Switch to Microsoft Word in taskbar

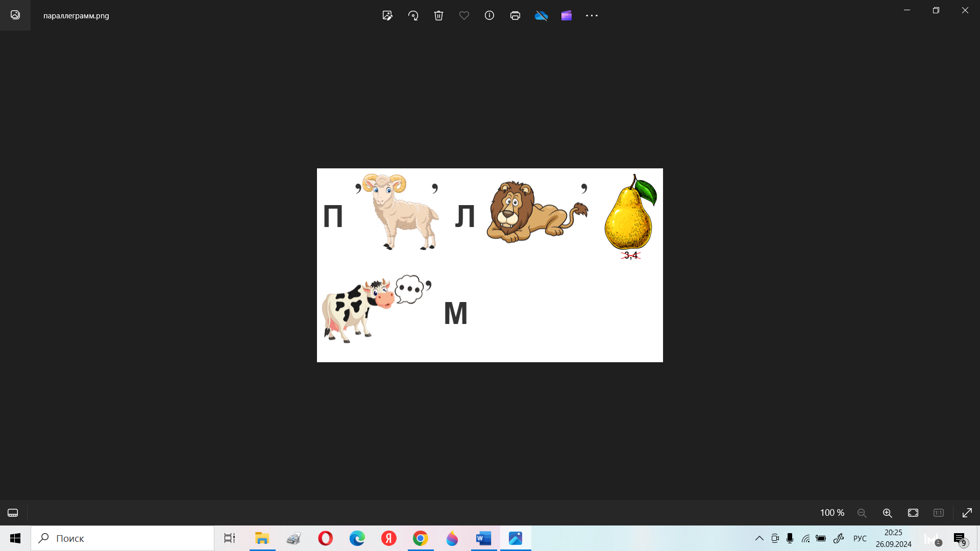pyautogui.click(x=484, y=538)
